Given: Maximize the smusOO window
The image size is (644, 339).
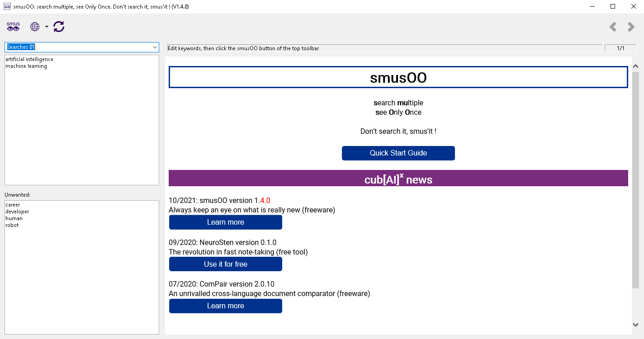Looking at the screenshot, I should (x=613, y=6).
